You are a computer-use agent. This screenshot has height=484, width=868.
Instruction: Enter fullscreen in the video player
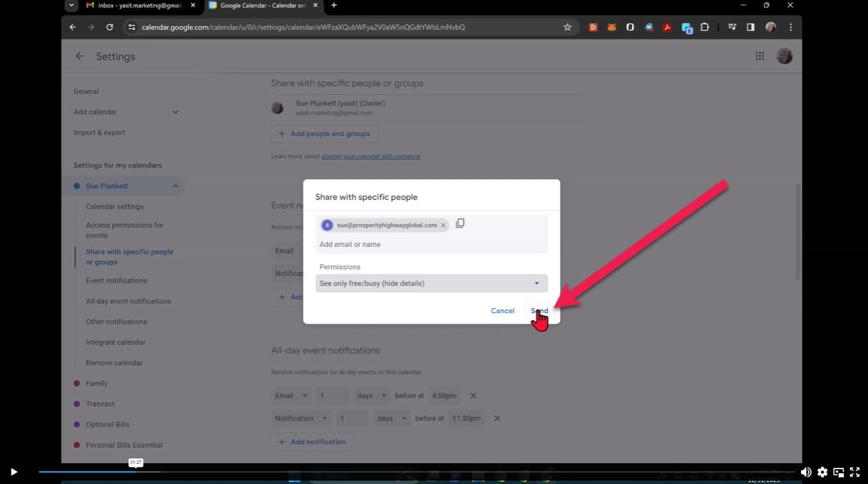[x=855, y=472]
